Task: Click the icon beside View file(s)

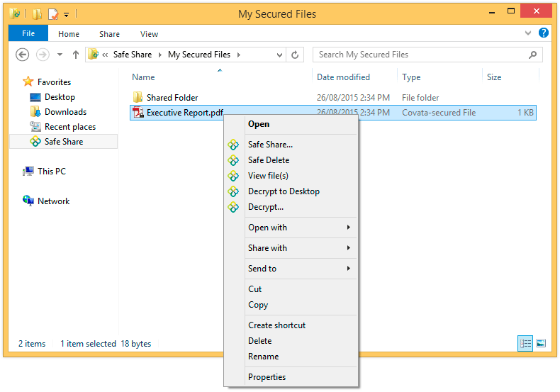Action: [x=233, y=176]
